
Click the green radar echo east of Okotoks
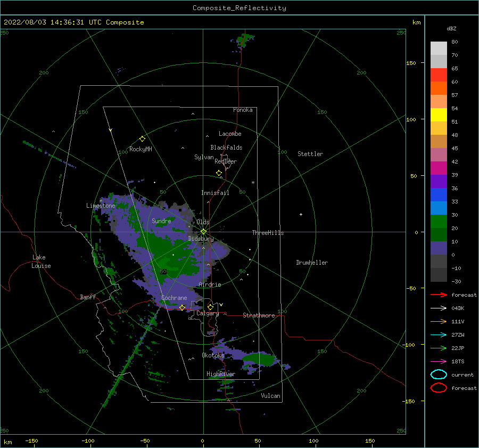(259, 359)
